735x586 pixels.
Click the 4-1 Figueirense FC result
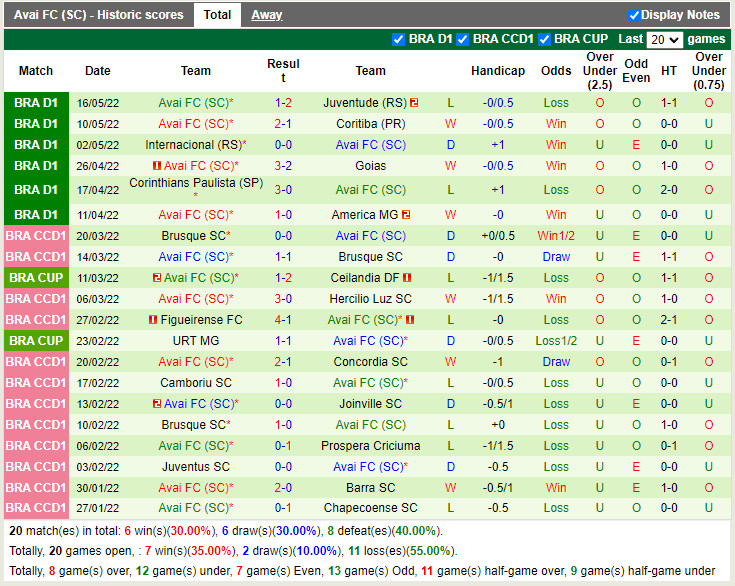283,320
